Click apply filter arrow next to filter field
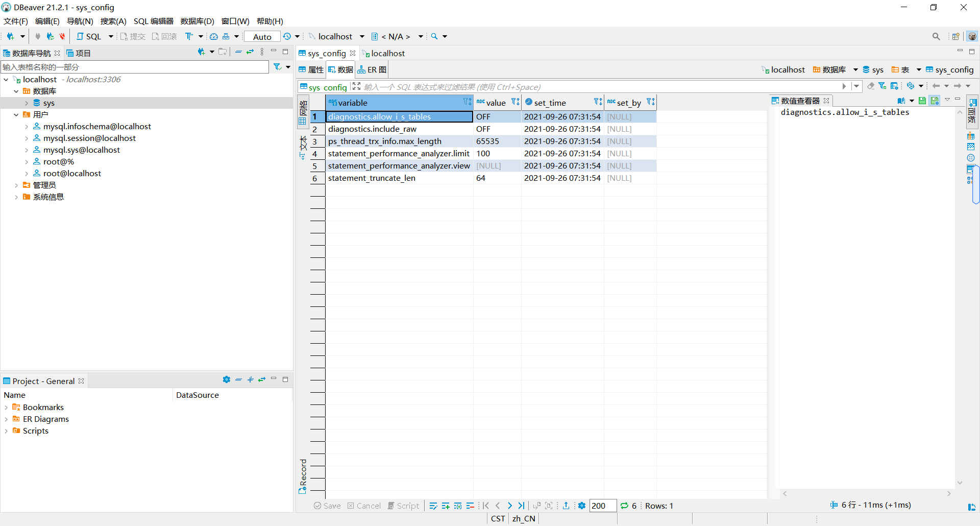The width and height of the screenshot is (980, 526). tap(844, 86)
